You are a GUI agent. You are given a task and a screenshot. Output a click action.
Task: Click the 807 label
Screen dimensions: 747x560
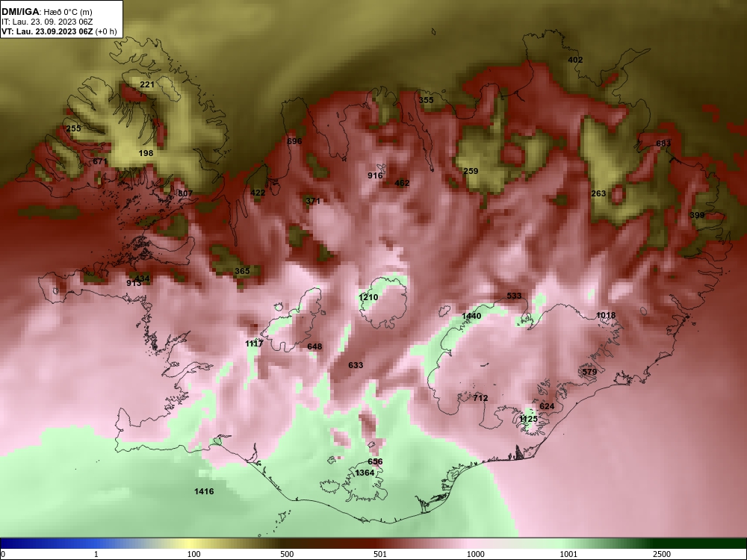185,193
